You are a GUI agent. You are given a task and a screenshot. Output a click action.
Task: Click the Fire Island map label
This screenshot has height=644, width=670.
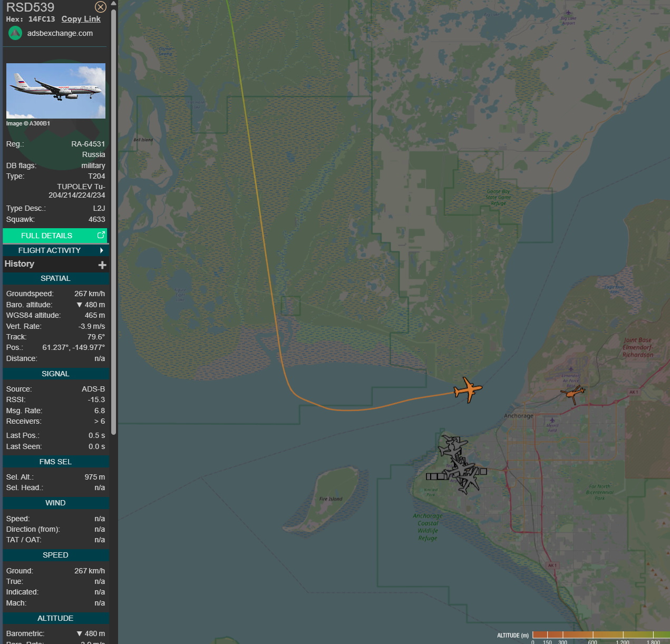click(x=331, y=499)
